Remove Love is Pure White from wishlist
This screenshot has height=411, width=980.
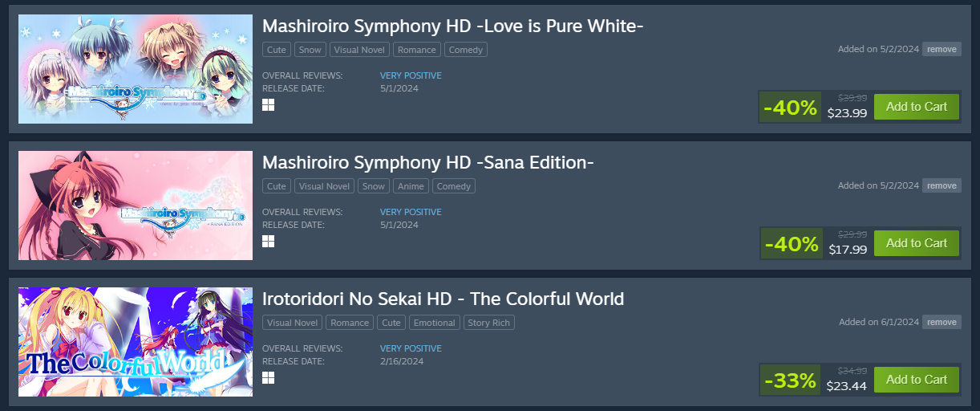coord(941,49)
